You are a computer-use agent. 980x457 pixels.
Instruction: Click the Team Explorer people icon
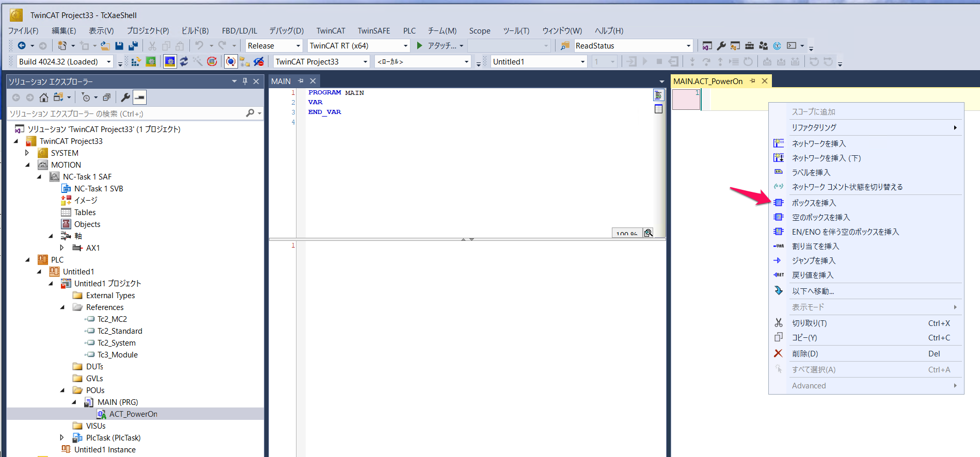tap(763, 46)
